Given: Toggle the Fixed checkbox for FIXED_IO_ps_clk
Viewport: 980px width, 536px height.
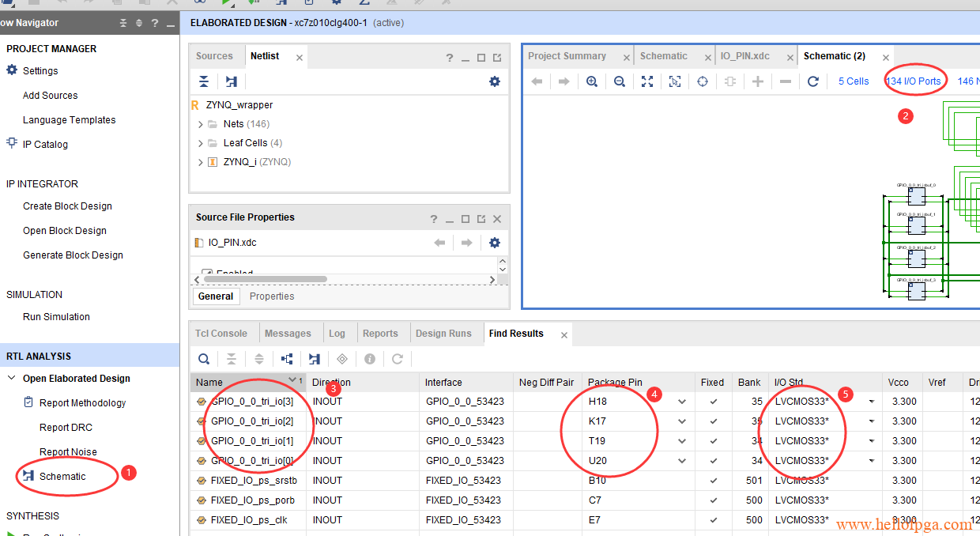Looking at the screenshot, I should point(714,520).
